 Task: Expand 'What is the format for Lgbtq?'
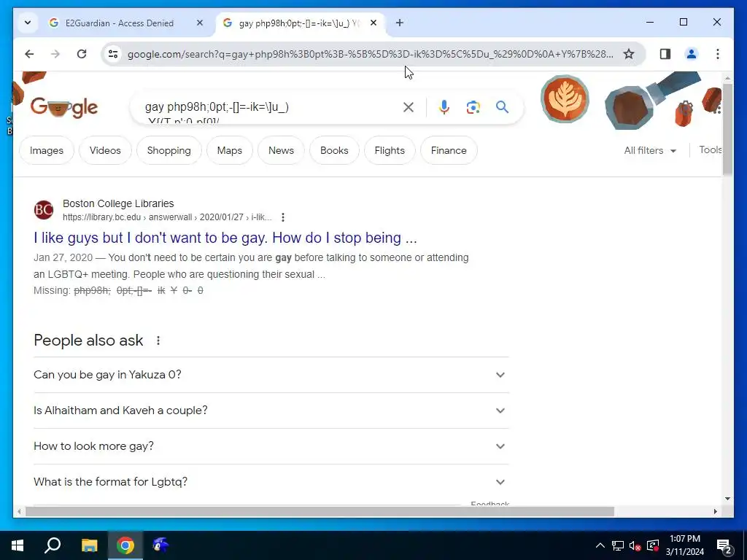(271, 482)
